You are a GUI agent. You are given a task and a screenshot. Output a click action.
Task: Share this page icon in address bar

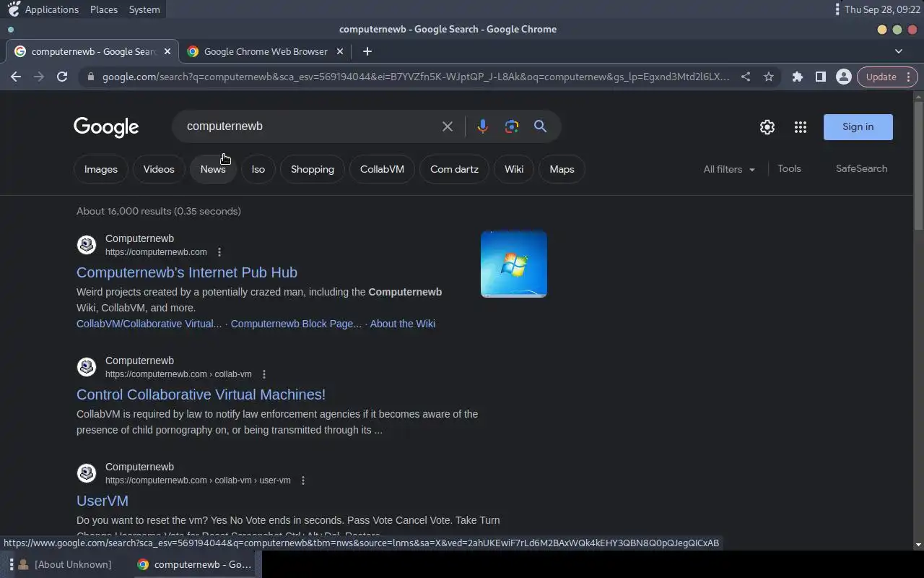[746, 77]
